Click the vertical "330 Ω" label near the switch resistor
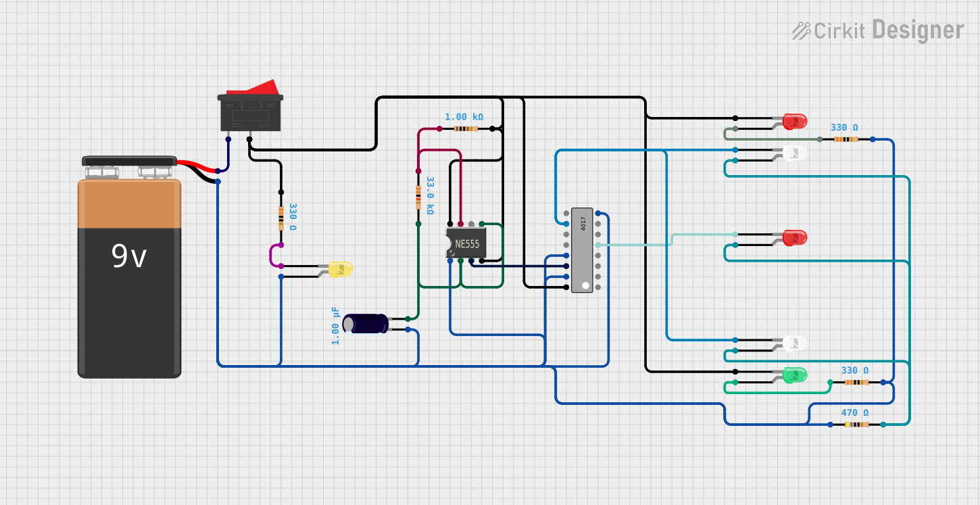Screen dimensions: 980x505 (x=293, y=216)
